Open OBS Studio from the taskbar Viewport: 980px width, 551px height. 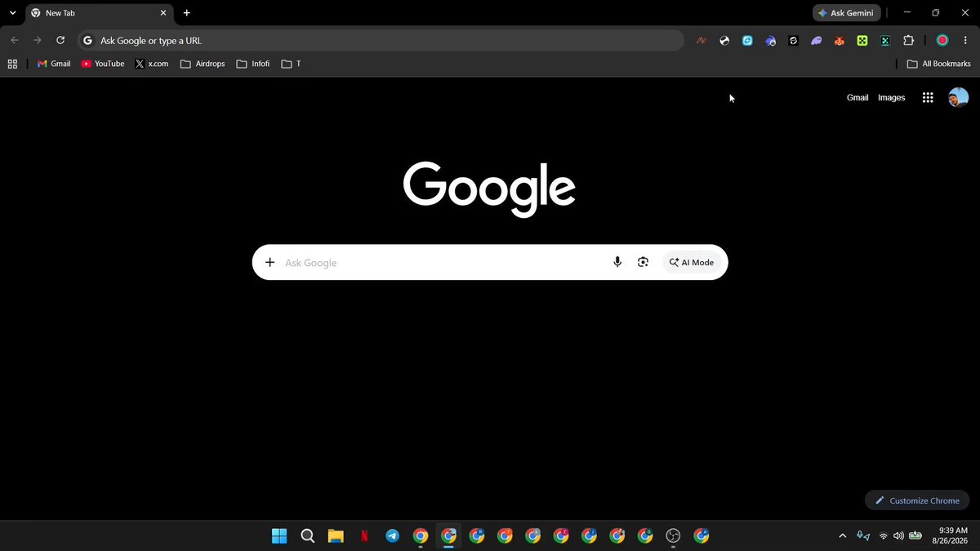click(674, 536)
